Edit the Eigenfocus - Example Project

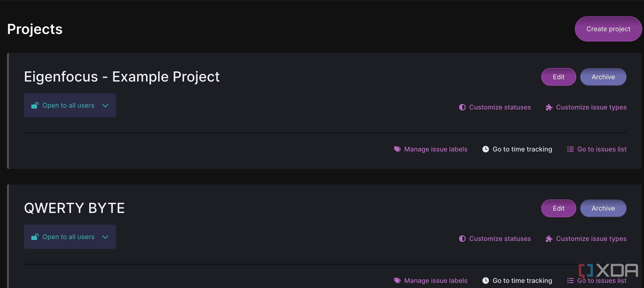point(559,77)
